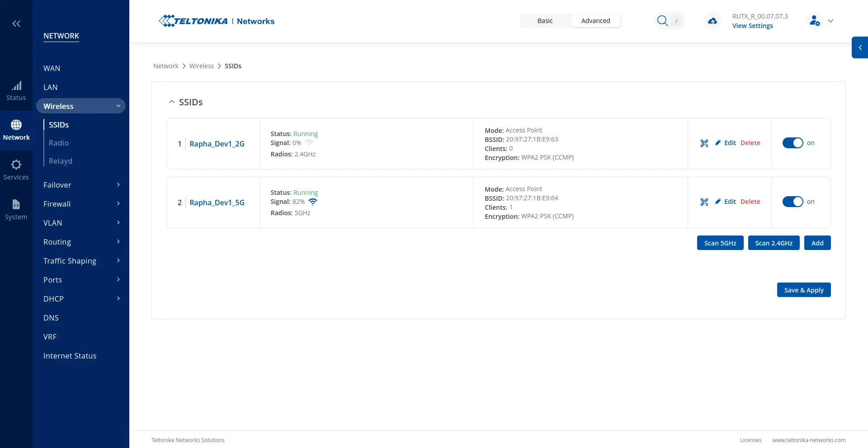Collapse the SSIDs section with its caret
Image resolution: width=868 pixels, height=448 pixels.
pyautogui.click(x=171, y=101)
